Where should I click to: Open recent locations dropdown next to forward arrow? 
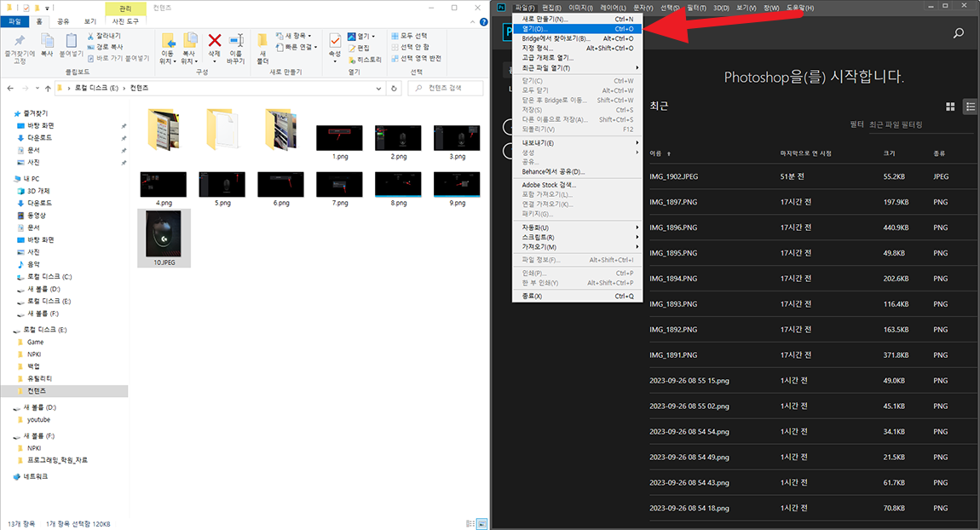coord(37,88)
